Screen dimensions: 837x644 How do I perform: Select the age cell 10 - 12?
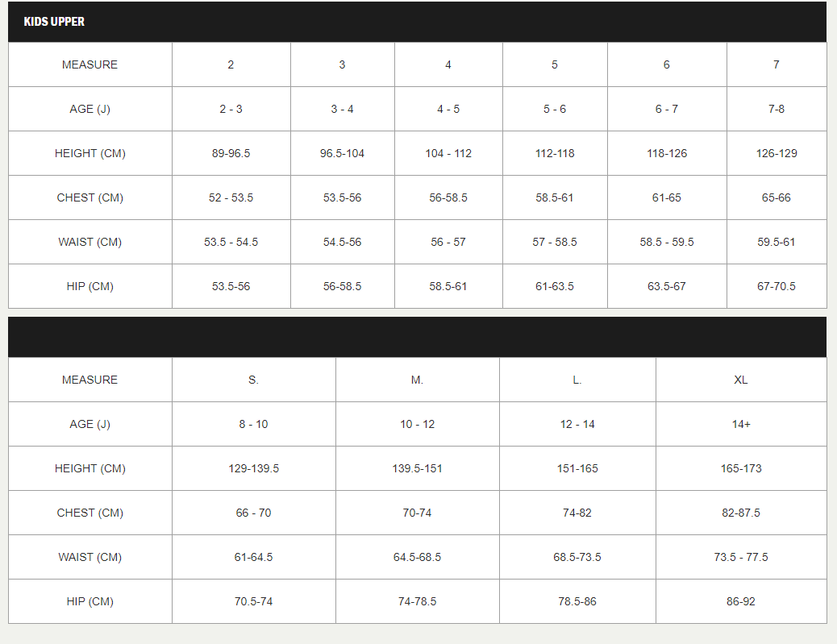tap(417, 424)
